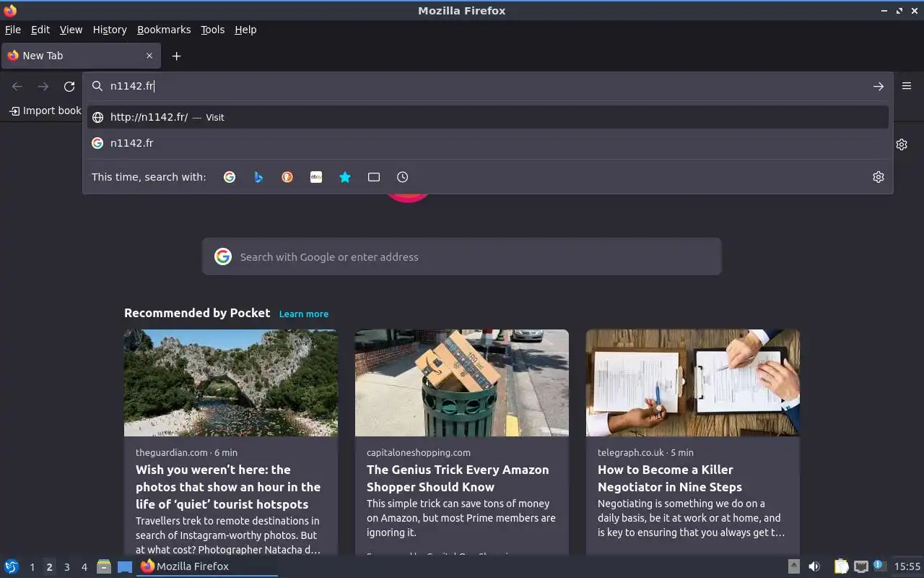Personalize New Tab with gear icon
This screenshot has height=578, width=924.
tap(902, 144)
